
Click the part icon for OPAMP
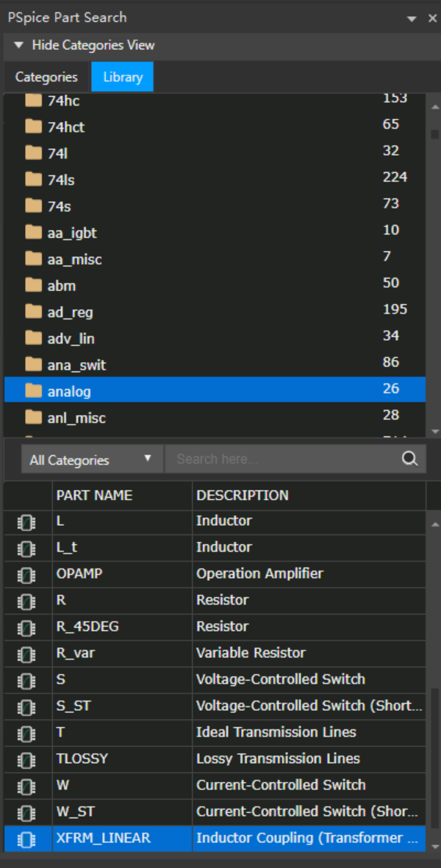click(26, 575)
